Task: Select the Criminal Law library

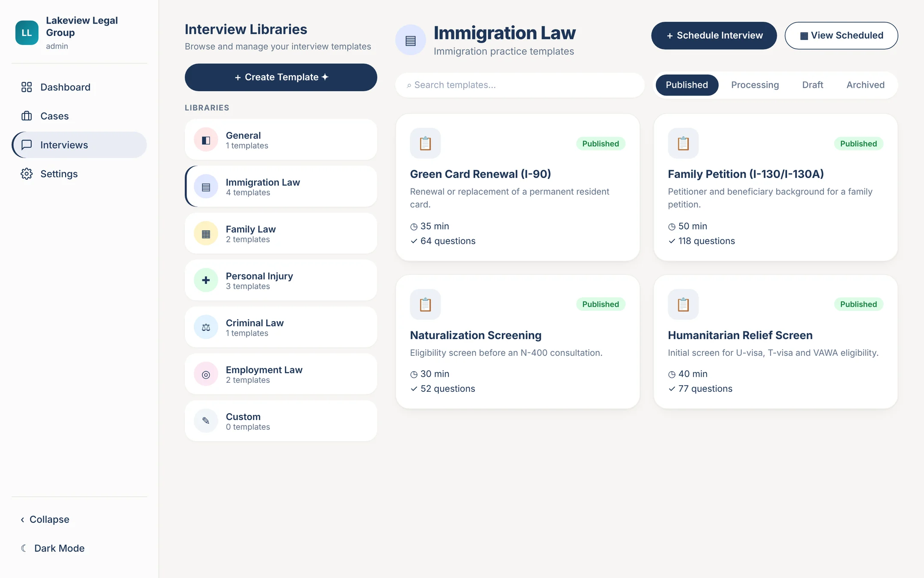Action: tap(281, 327)
